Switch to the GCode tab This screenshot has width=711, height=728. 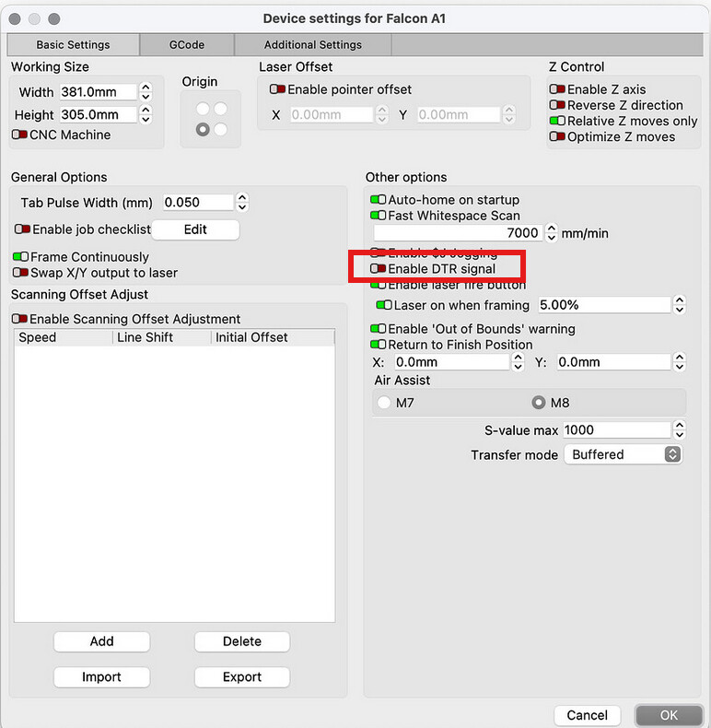(187, 44)
